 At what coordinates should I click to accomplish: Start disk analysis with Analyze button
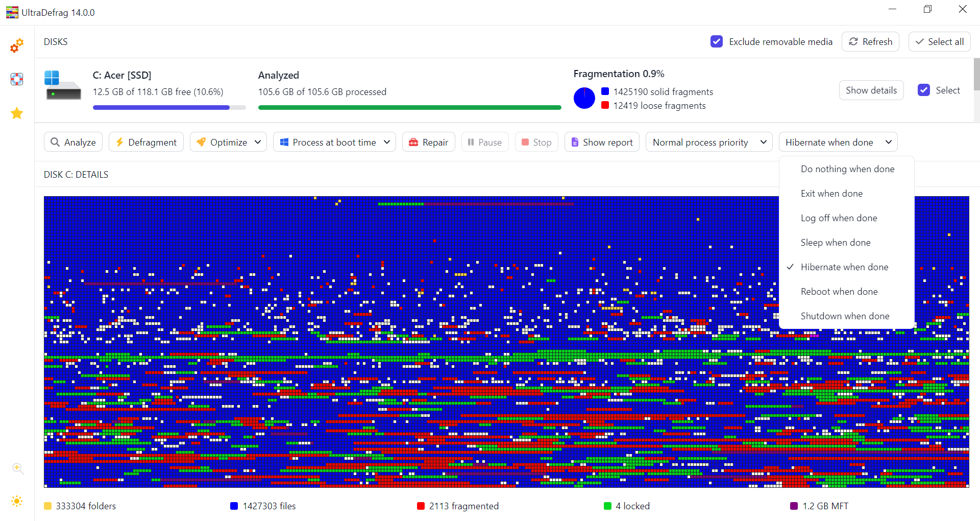click(73, 142)
